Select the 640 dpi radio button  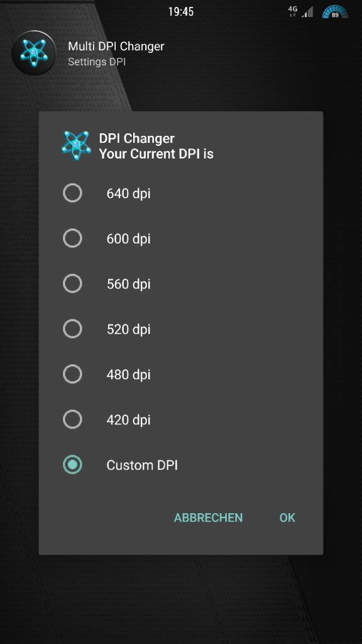point(73,193)
